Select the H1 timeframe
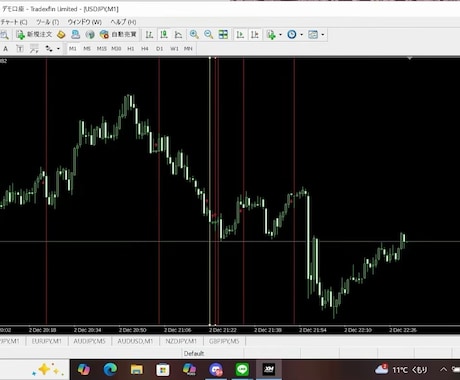 [x=131, y=49]
